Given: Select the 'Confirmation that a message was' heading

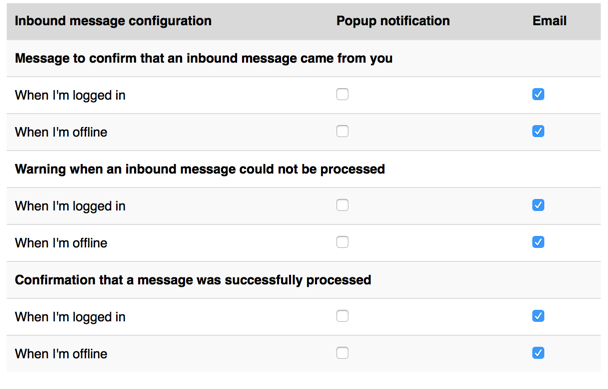Looking at the screenshot, I should [x=193, y=280].
